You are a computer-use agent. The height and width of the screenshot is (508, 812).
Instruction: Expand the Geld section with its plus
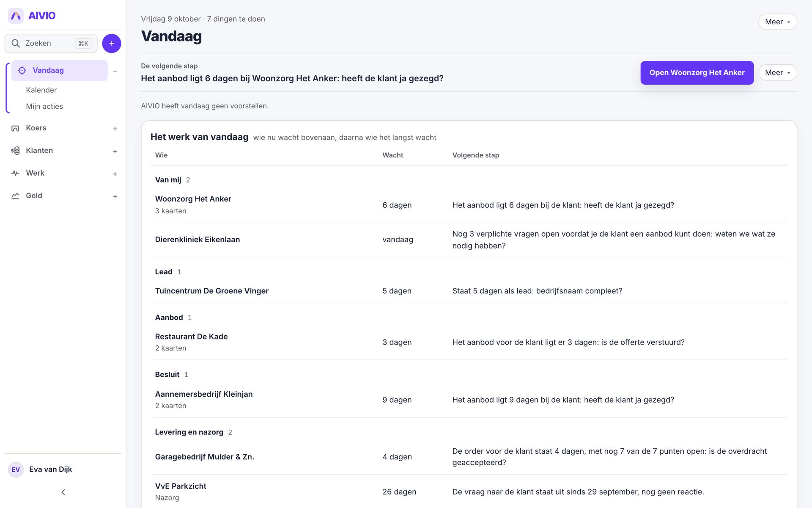(x=115, y=196)
